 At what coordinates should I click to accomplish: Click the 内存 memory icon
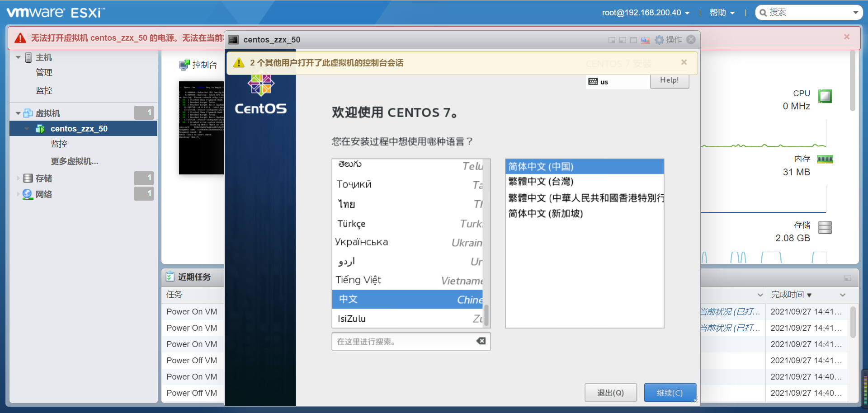(825, 159)
